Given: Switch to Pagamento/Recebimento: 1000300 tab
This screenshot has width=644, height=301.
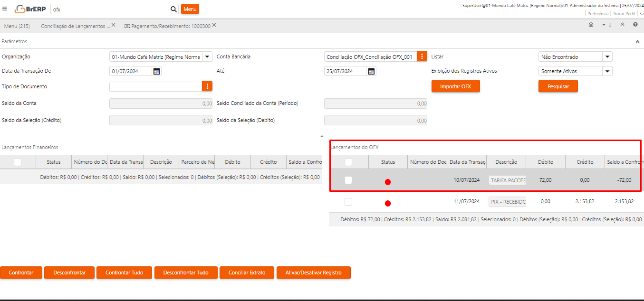Looking at the screenshot, I should click(x=167, y=26).
